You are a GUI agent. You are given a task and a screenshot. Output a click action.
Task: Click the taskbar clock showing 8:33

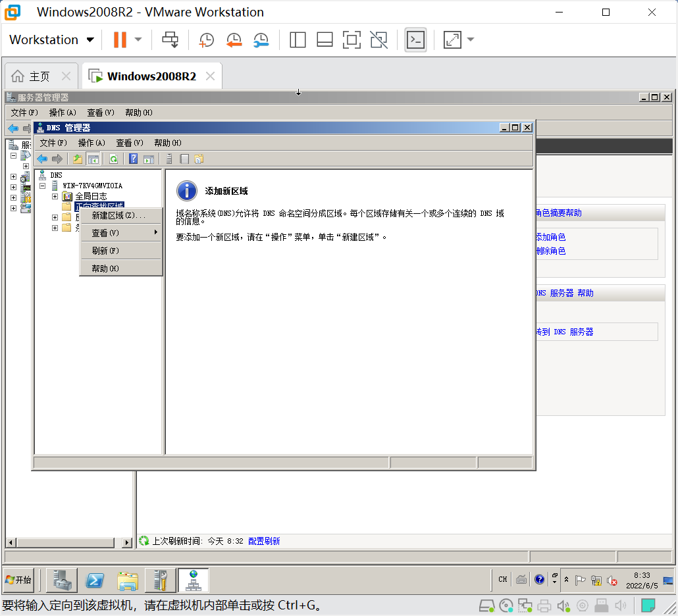642,580
